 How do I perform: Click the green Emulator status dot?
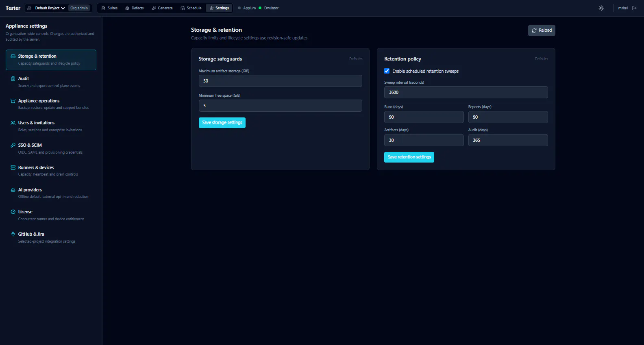260,8
